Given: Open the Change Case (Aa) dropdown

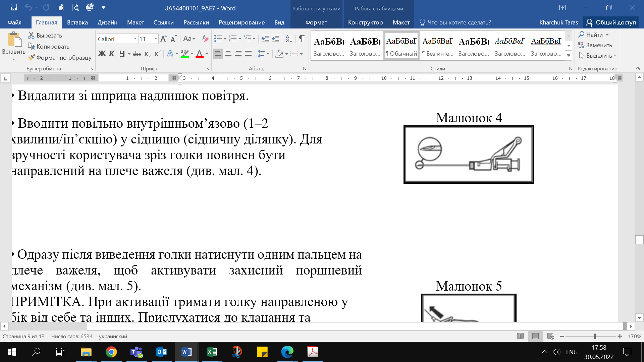Looking at the screenshot, I should [x=189, y=39].
